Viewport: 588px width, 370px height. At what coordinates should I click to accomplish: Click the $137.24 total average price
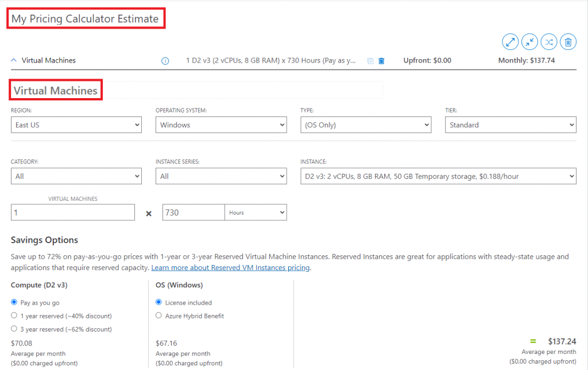click(562, 341)
